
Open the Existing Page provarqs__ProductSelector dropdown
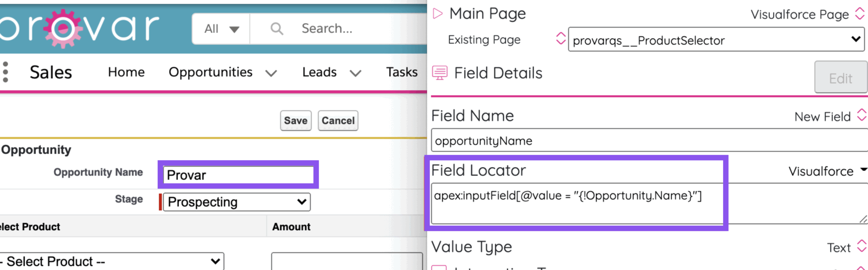(716, 40)
